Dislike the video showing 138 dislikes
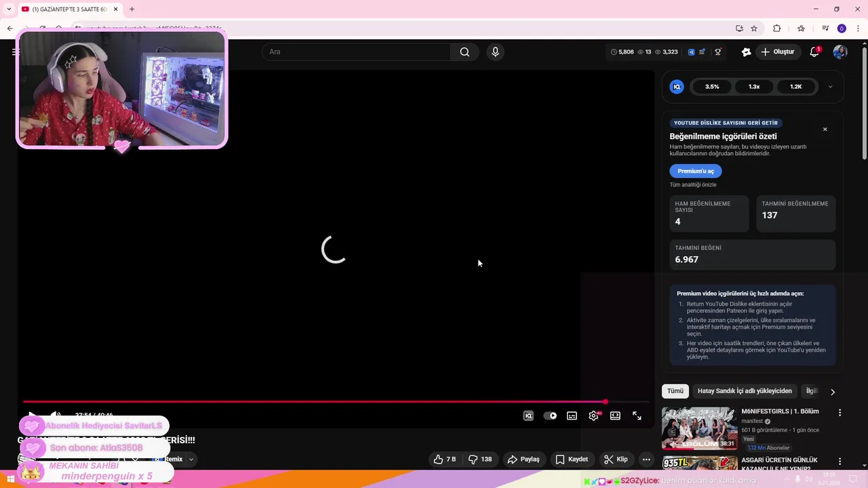Screen dimensions: 868x488 click(480, 460)
